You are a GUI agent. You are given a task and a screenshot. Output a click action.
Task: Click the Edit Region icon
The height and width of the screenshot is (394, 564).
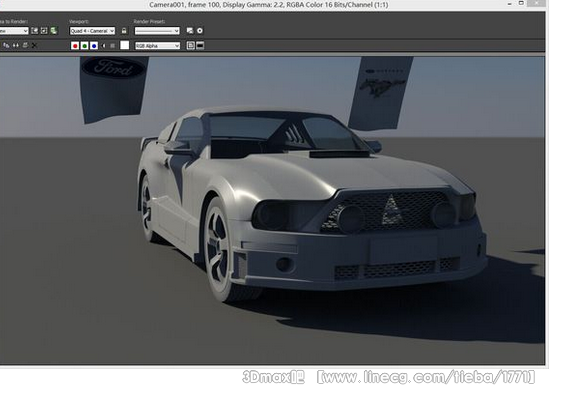coord(35,31)
